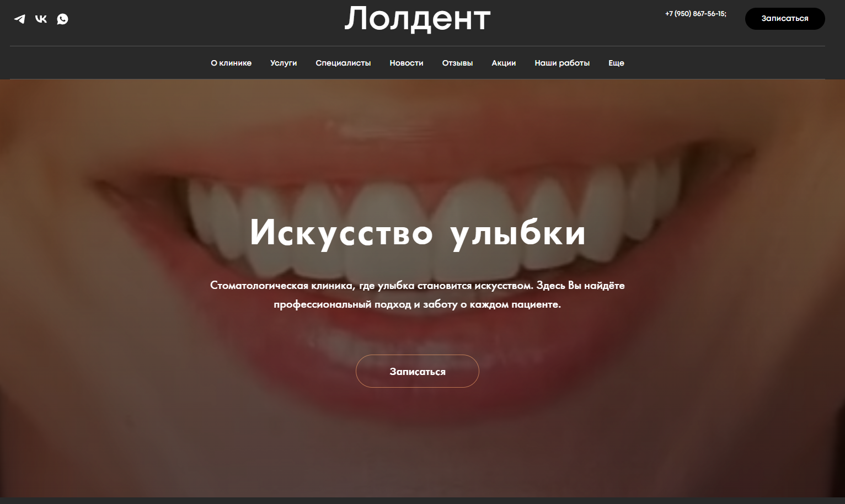Go to the "Новости" page

[407, 63]
